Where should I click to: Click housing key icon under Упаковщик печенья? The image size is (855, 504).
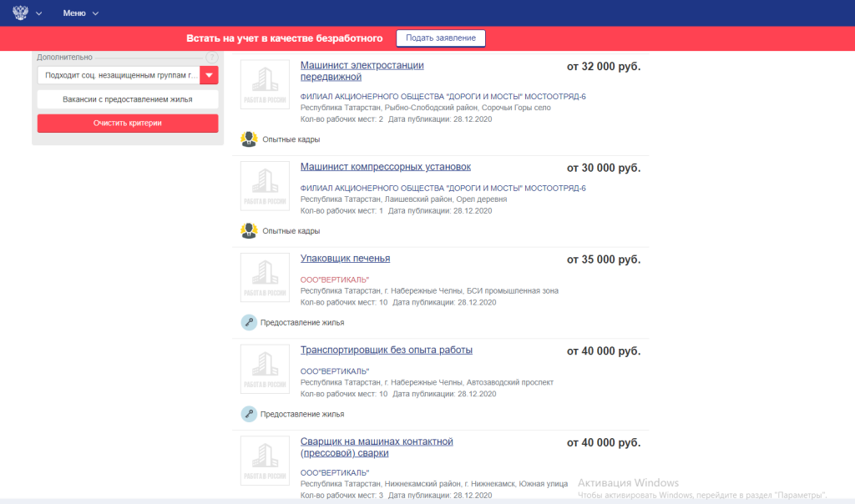click(x=249, y=322)
